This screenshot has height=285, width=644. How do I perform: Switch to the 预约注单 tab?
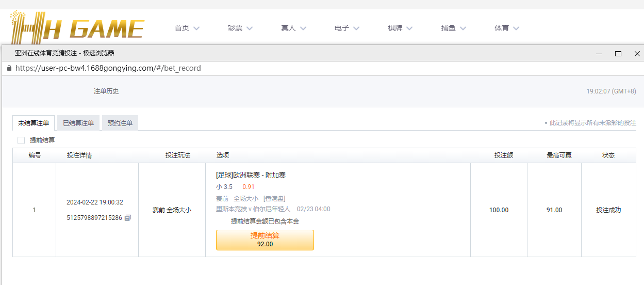click(120, 123)
